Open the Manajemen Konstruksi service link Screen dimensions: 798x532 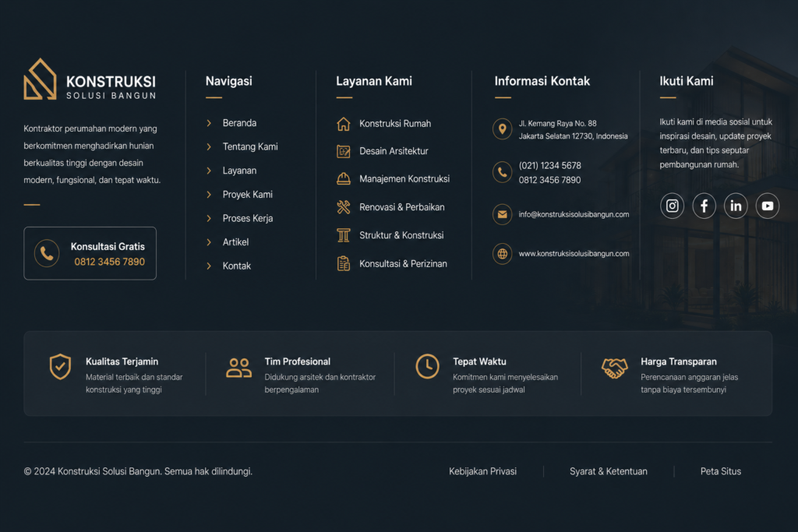[404, 179]
